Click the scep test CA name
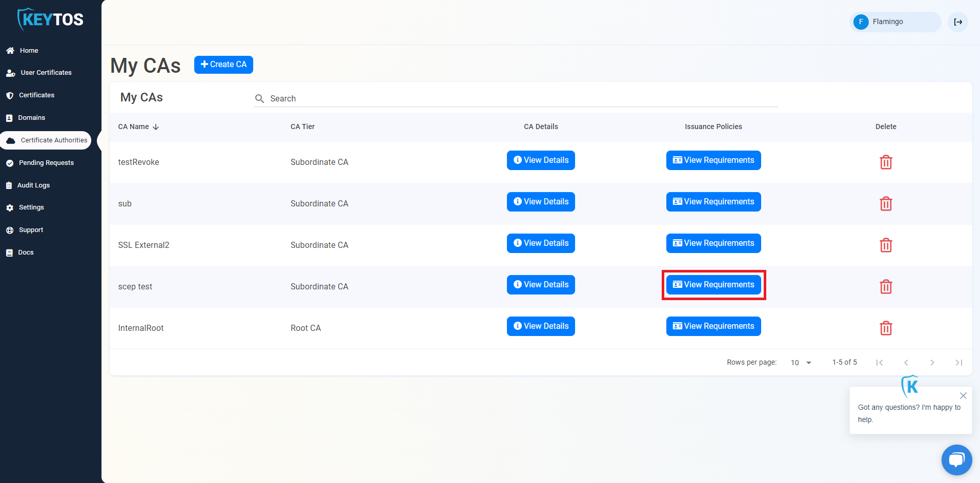This screenshot has width=980, height=483. coord(135,287)
